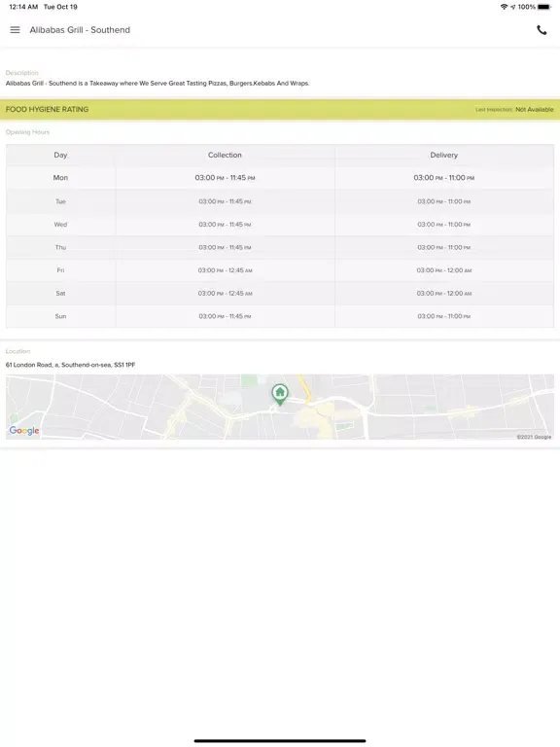Tap the Wi-Fi status icon
The image size is (560, 747).
504,7
